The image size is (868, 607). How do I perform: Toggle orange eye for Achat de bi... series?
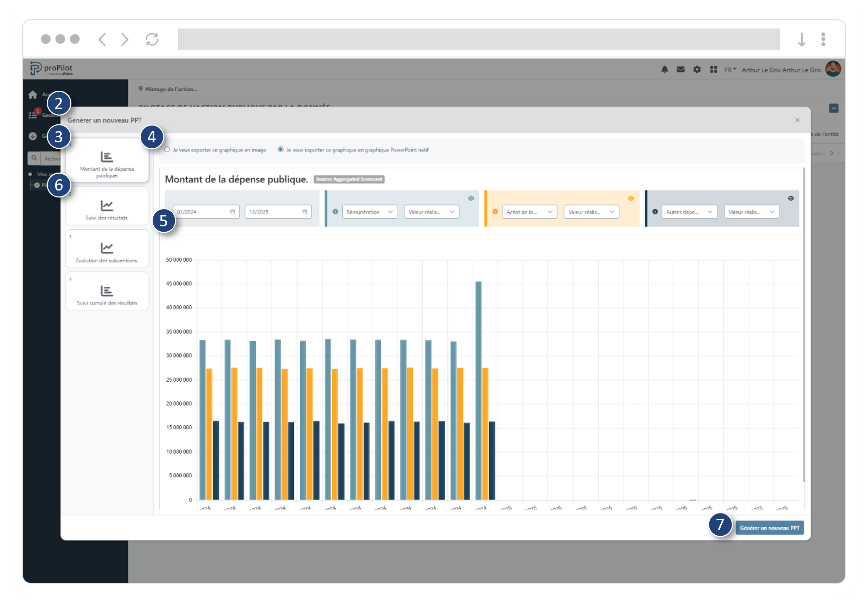631,198
